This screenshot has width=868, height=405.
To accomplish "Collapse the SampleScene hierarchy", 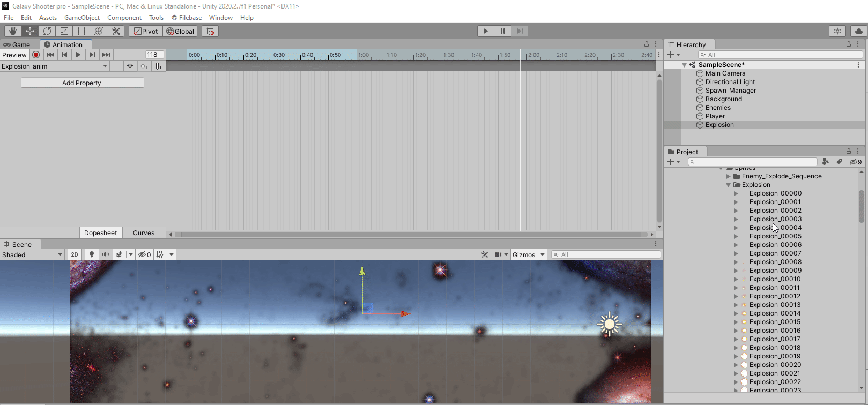I will click(x=684, y=65).
